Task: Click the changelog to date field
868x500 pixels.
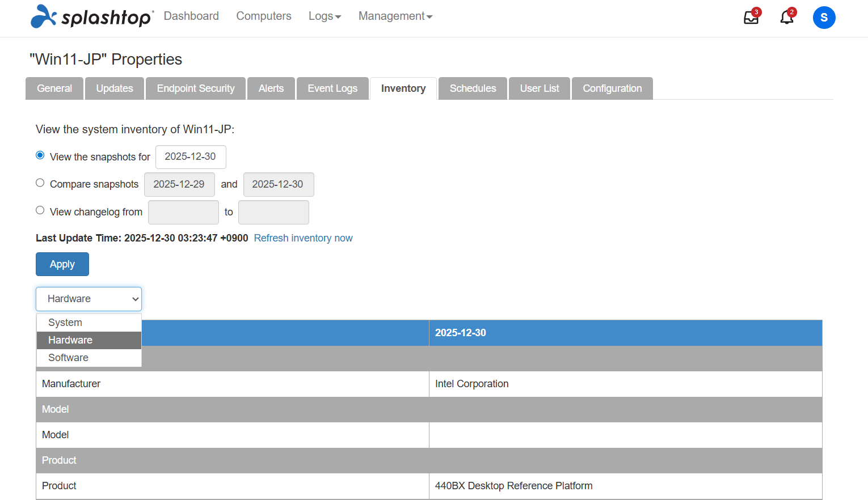Action: 273,212
